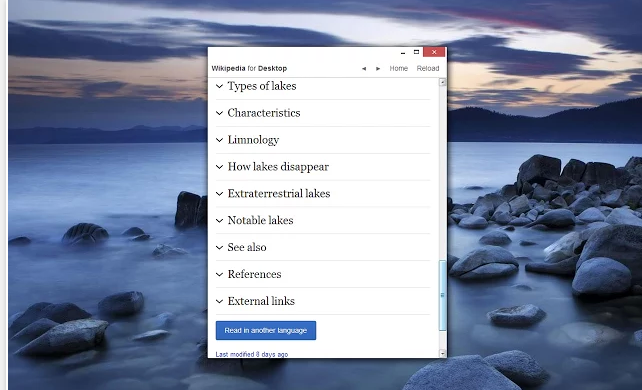Expand the See also chevron
This screenshot has height=390, width=642.
(219, 248)
